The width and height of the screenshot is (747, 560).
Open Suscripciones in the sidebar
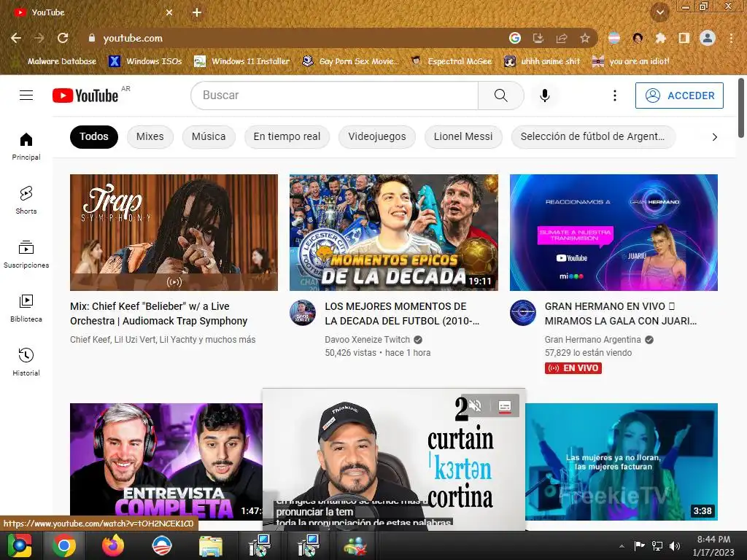coord(26,254)
